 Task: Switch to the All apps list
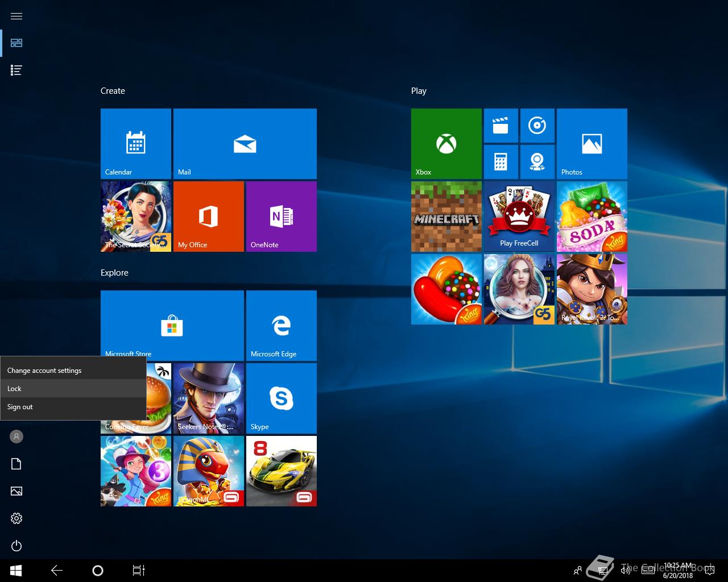16,70
